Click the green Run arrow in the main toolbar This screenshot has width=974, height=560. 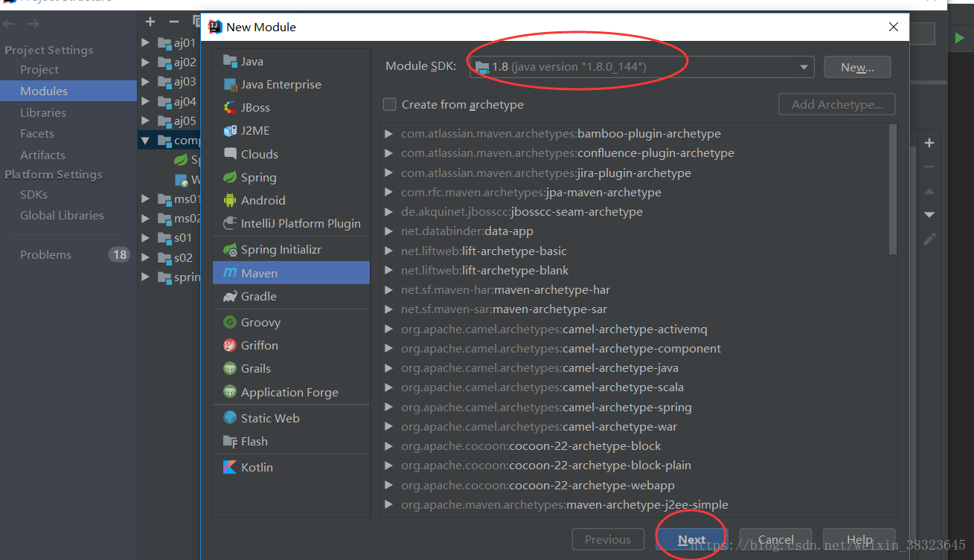pyautogui.click(x=961, y=37)
